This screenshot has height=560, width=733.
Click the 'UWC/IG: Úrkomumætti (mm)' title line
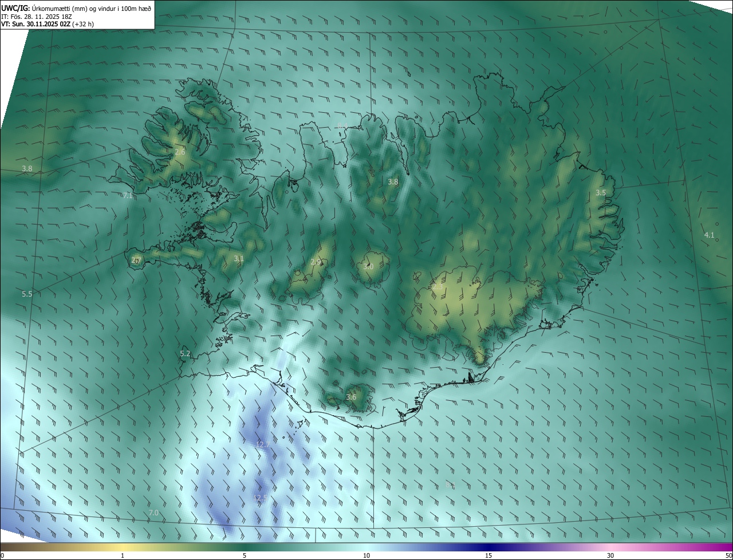(76, 7)
